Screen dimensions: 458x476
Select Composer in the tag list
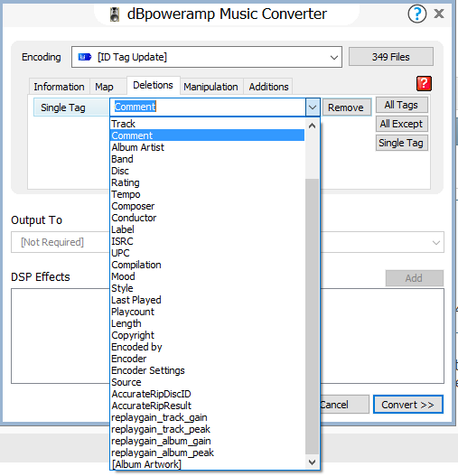tap(207, 206)
